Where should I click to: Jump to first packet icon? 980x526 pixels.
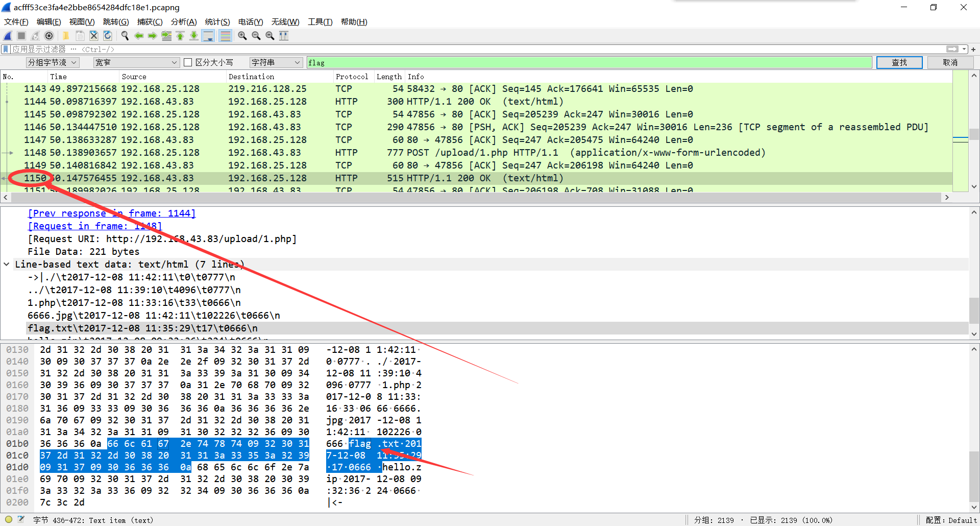pos(180,36)
